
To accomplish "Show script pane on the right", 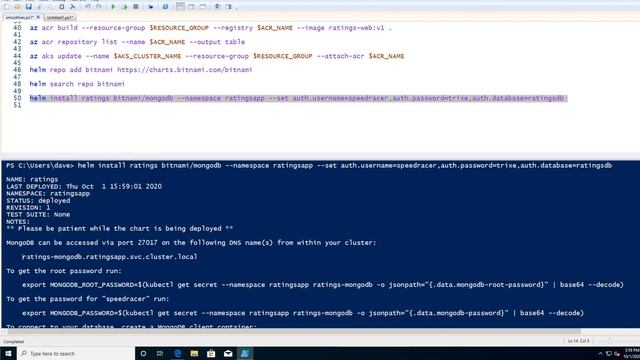I will coord(191,7).
